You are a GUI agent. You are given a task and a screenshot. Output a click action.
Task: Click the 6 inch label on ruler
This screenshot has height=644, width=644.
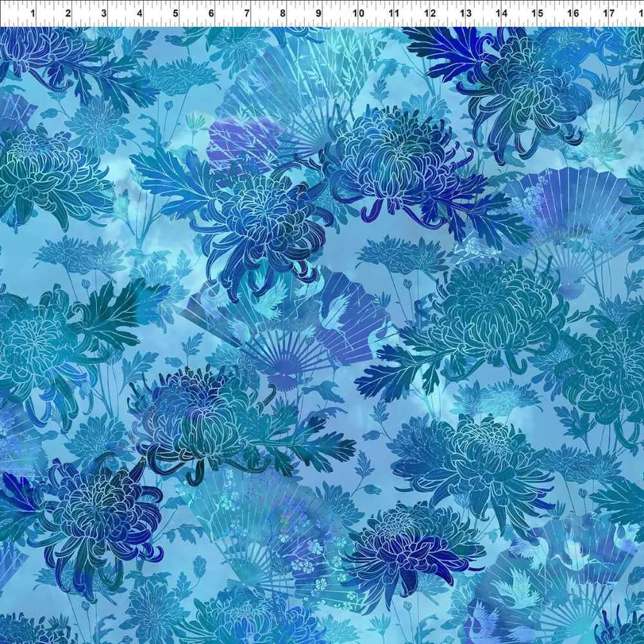pyautogui.click(x=211, y=13)
